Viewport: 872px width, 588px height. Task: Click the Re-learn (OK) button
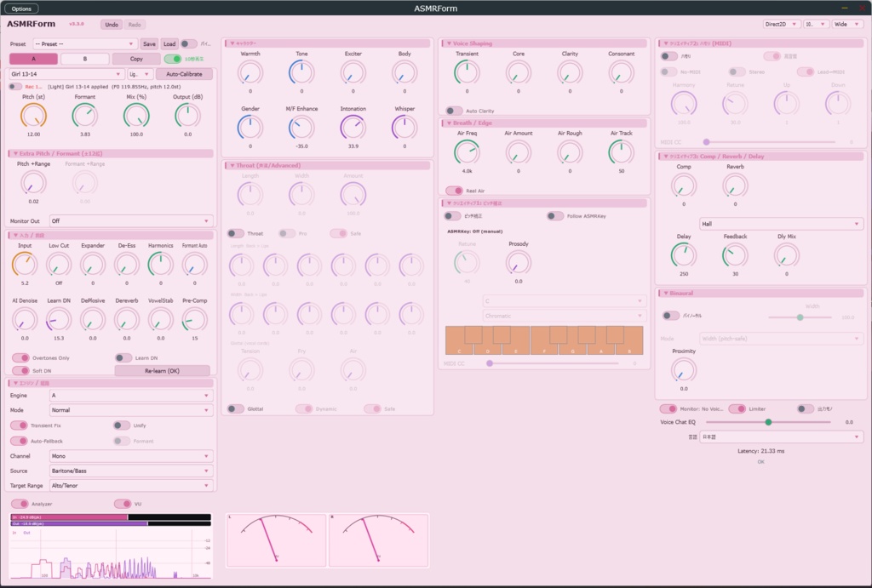162,371
